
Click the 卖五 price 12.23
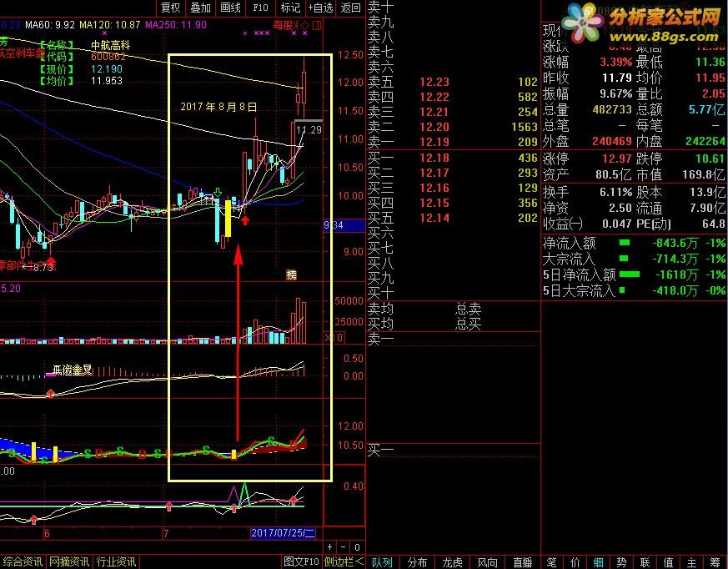pos(434,83)
